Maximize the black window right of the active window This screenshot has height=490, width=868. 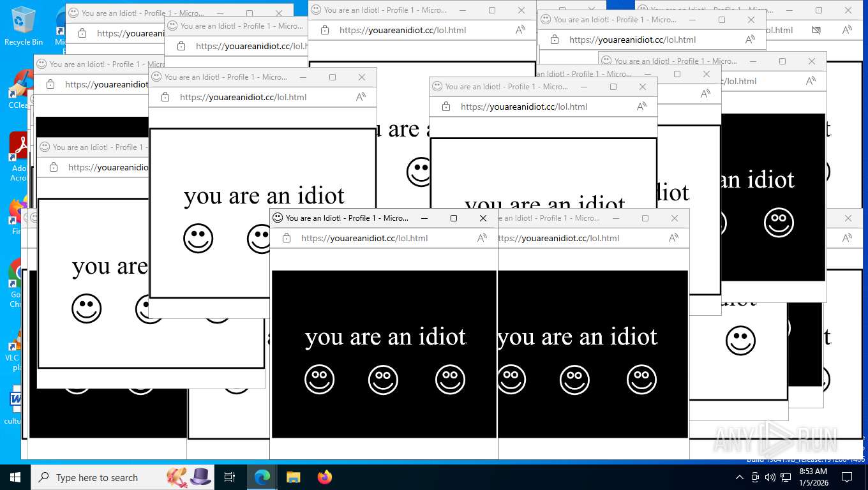click(645, 218)
